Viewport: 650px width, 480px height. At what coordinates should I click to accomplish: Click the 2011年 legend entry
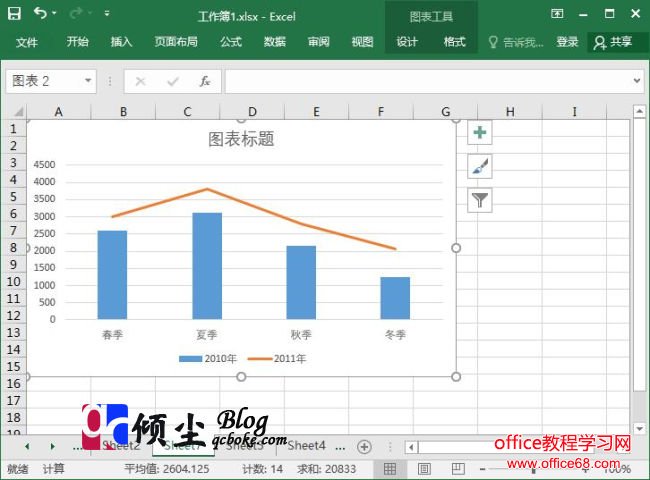[277, 359]
